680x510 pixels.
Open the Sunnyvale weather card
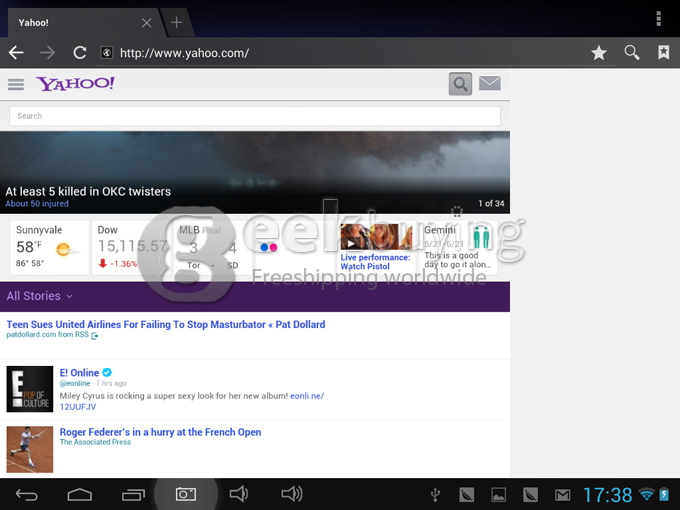pyautogui.click(x=50, y=247)
